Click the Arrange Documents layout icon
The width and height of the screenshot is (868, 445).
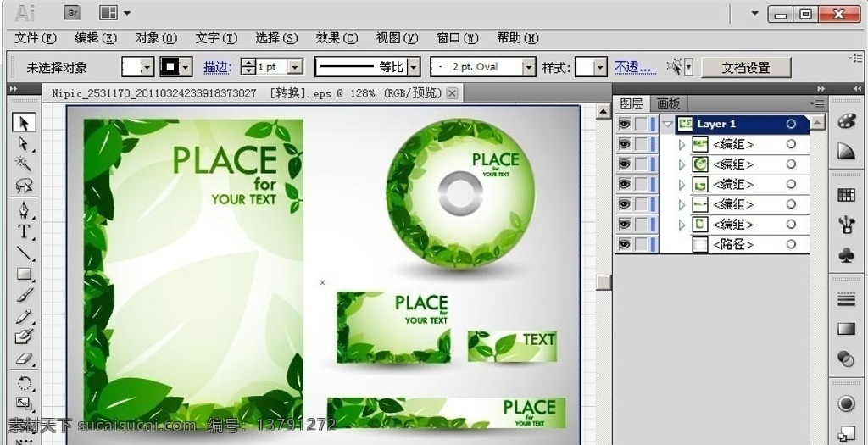tap(108, 13)
